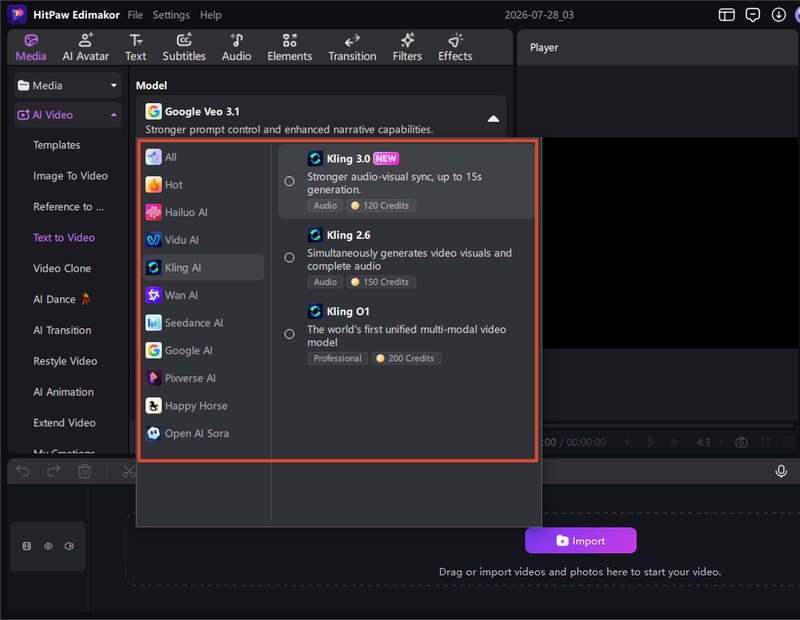Take a snapshot with camera icon
Screen dimensions: 800x620
coord(741,442)
